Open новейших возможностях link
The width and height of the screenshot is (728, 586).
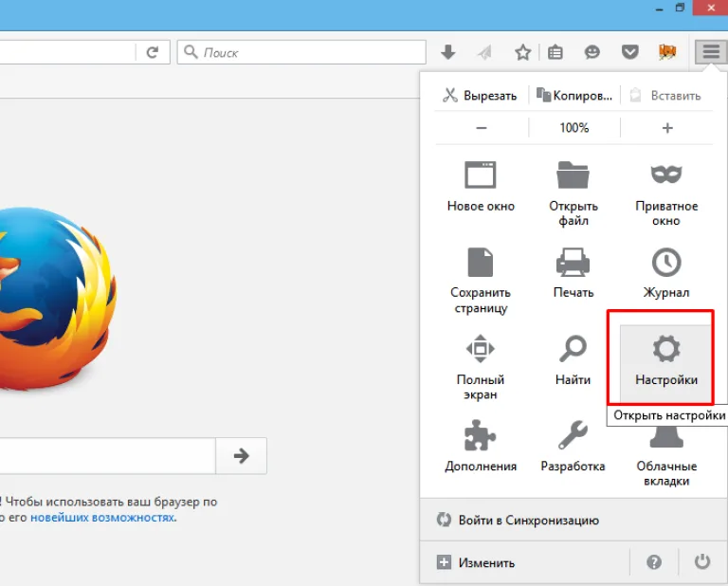point(102,518)
